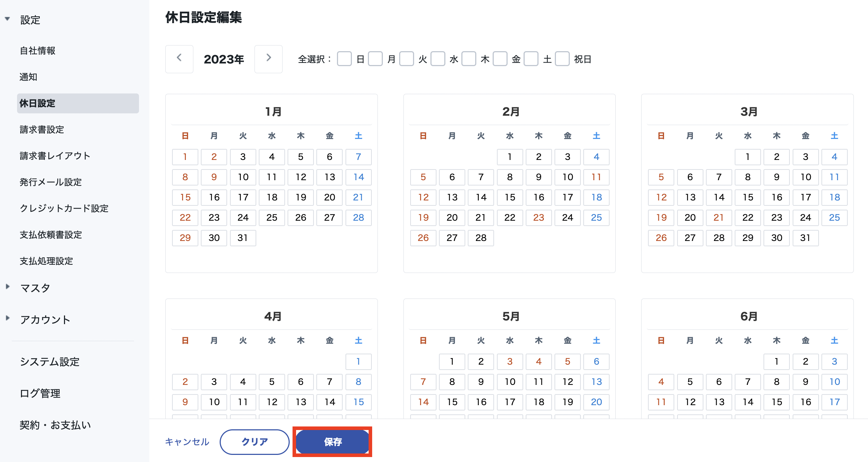Select June 11 Sunday date
Viewport: 868px width, 462px height.
(661, 402)
